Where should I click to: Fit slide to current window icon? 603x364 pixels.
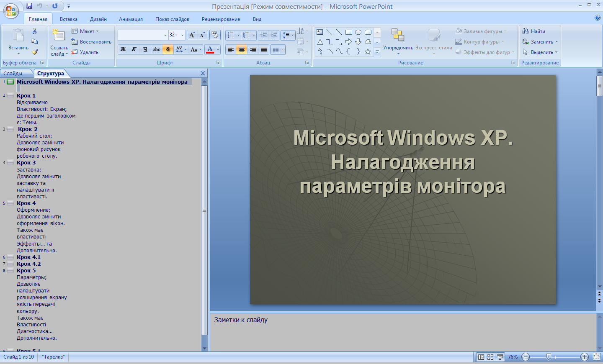(x=597, y=357)
